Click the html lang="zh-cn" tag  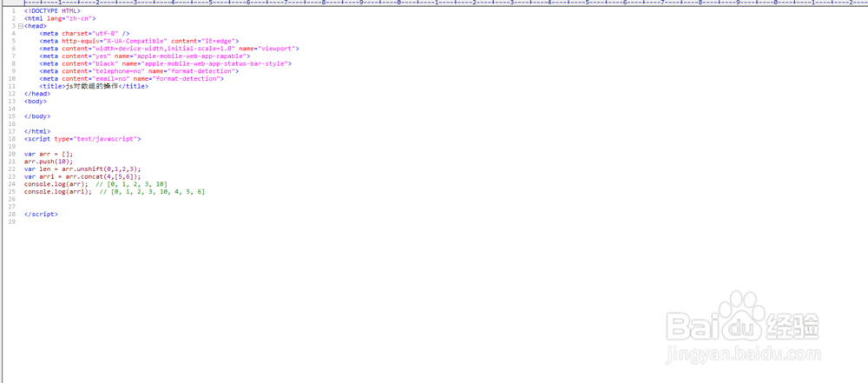[60, 18]
